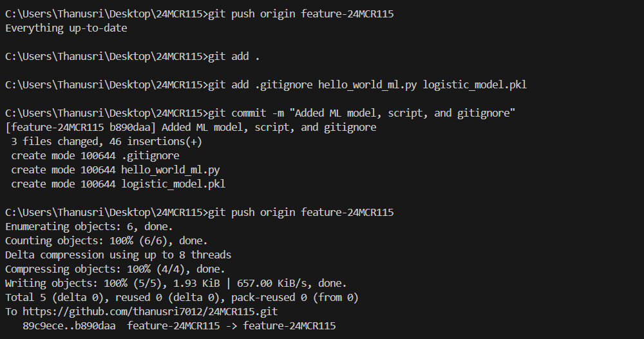Viewport: 644px width, 339px height.
Task: Click the "Compressing objects: 100% (4/4)" line
Action: point(115,269)
